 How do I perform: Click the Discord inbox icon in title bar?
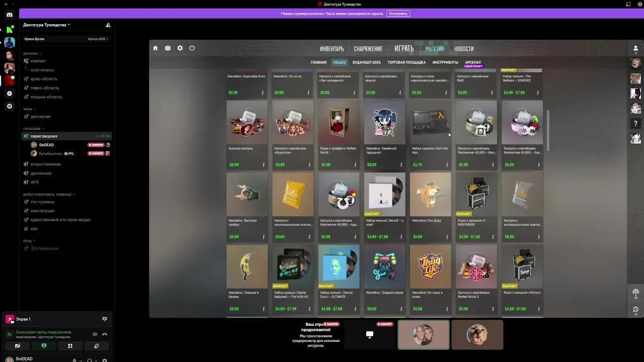(628, 4)
